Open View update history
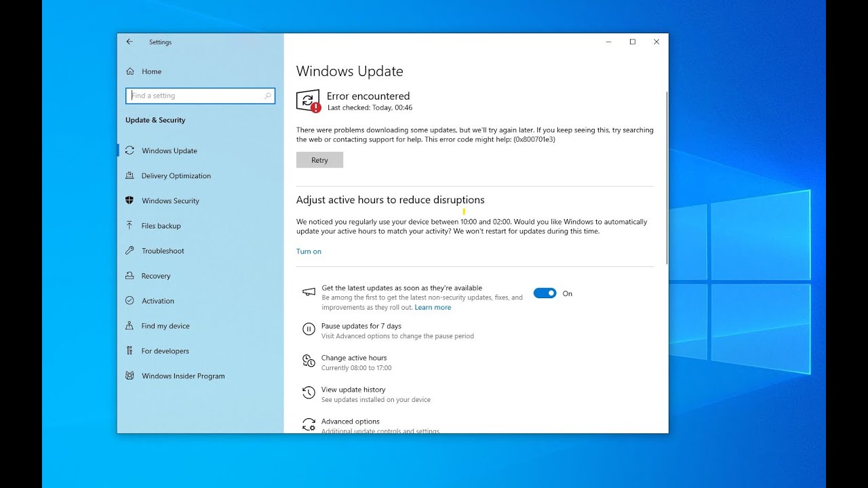 pos(353,390)
